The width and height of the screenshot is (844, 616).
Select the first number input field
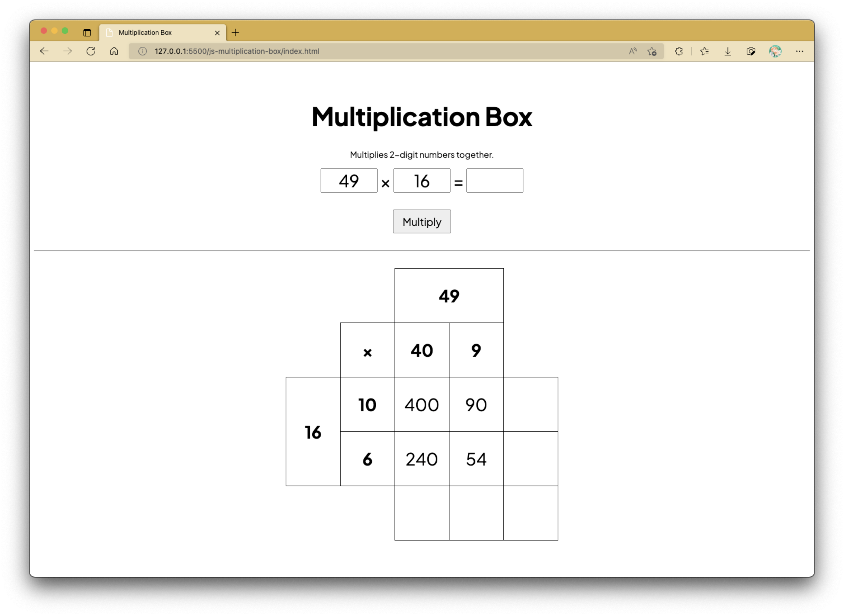[x=349, y=181]
